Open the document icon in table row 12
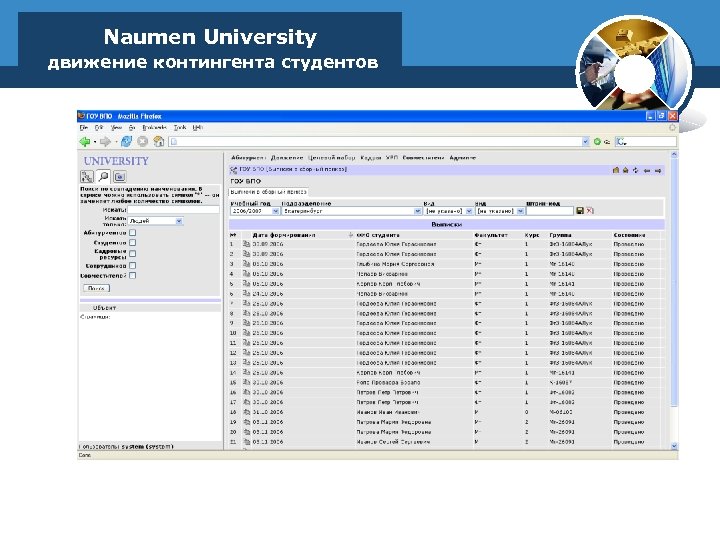 click(247, 353)
